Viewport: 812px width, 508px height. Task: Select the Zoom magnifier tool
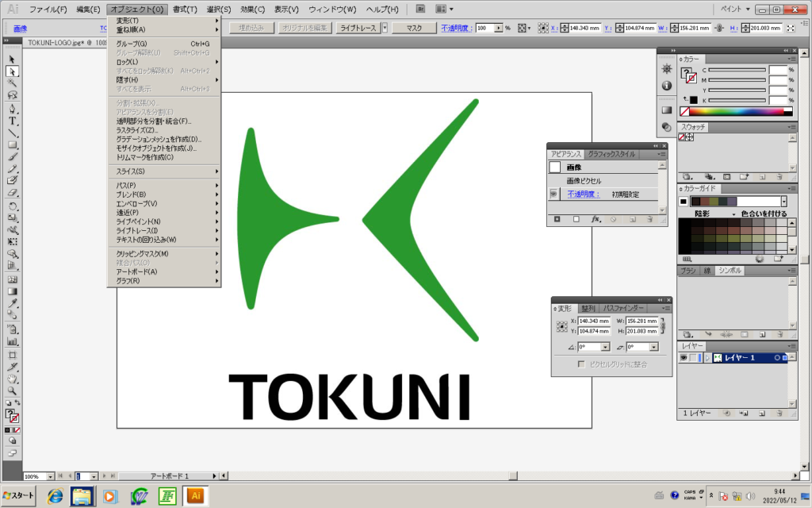[x=12, y=391]
